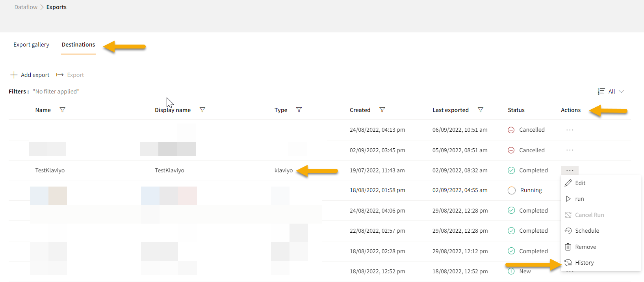Switch to the Export gallery tab
This screenshot has height=282, width=644.
pos(32,45)
